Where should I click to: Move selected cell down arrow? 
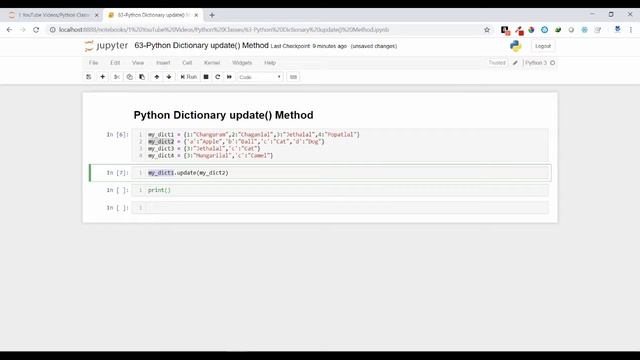click(x=169, y=77)
